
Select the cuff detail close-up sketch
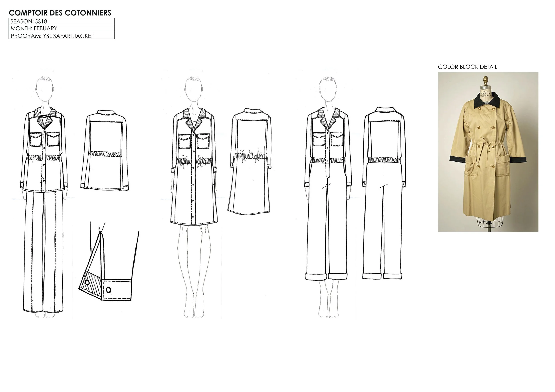pos(109,261)
